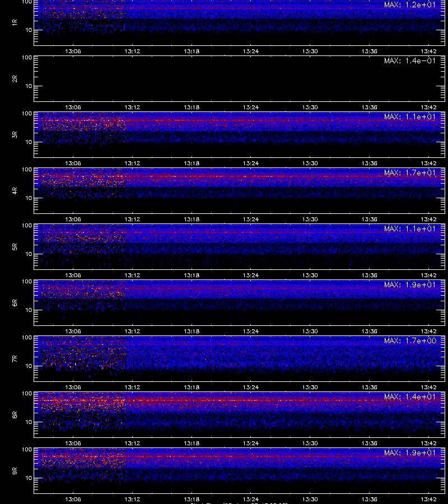
Task: Select 'MAX: 1.9e+01' text in panel 9R
Action: [x=410, y=452]
